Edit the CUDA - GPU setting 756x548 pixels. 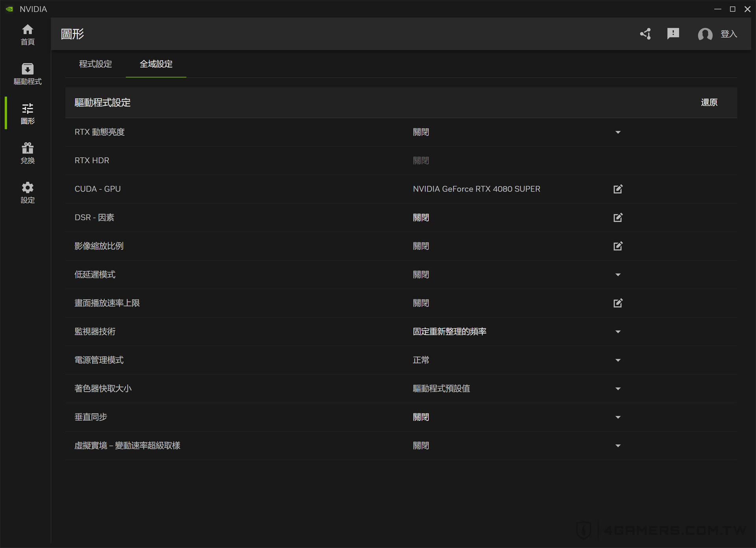pos(618,189)
